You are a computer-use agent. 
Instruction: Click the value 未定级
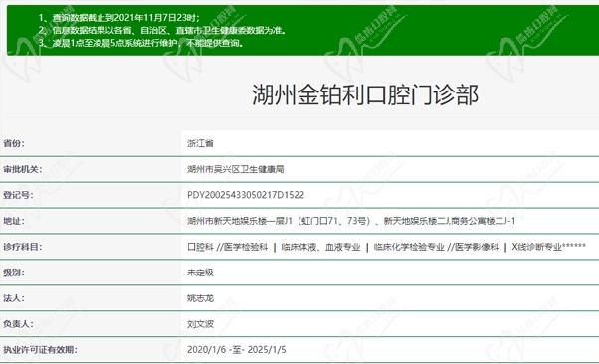click(200, 273)
